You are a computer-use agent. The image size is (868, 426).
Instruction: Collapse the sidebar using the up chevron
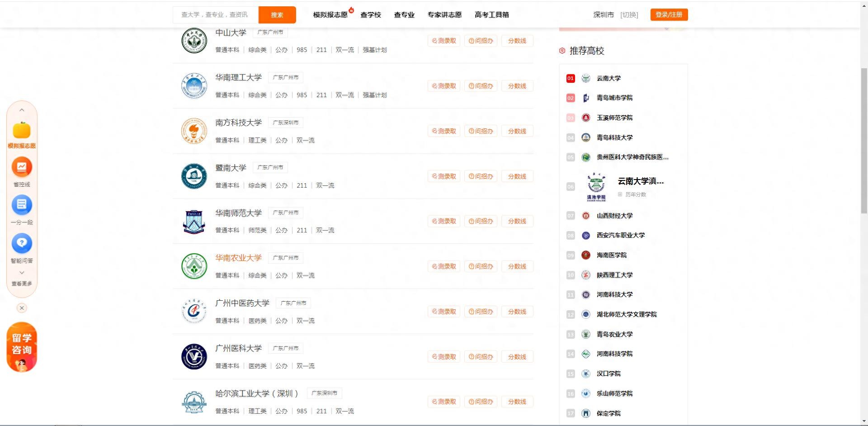pyautogui.click(x=22, y=110)
